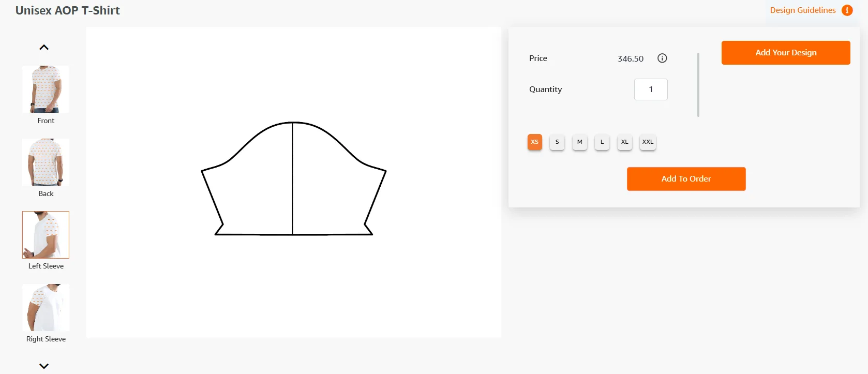Click the 'Left Sleeve' label text
This screenshot has height=374, width=868.
click(46, 266)
